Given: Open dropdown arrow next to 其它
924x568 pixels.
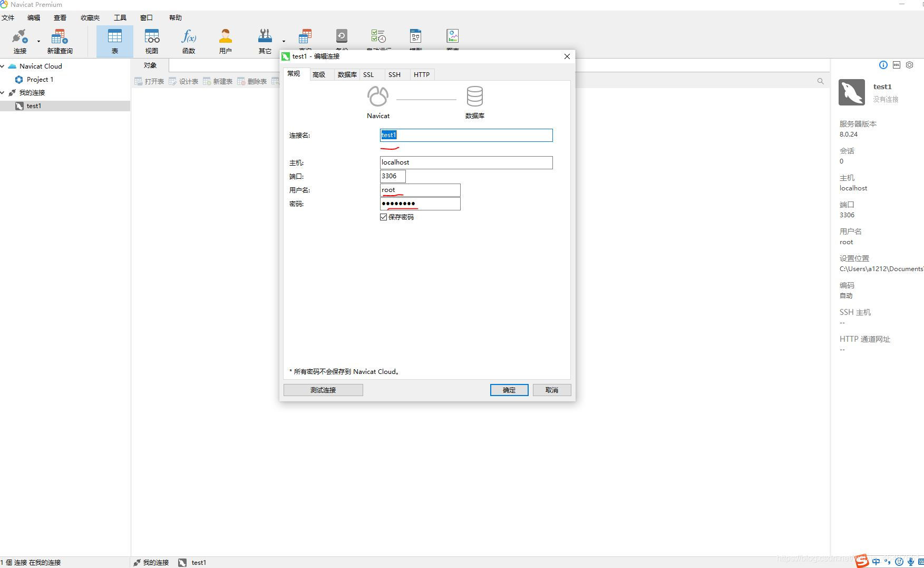Looking at the screenshot, I should pos(284,41).
